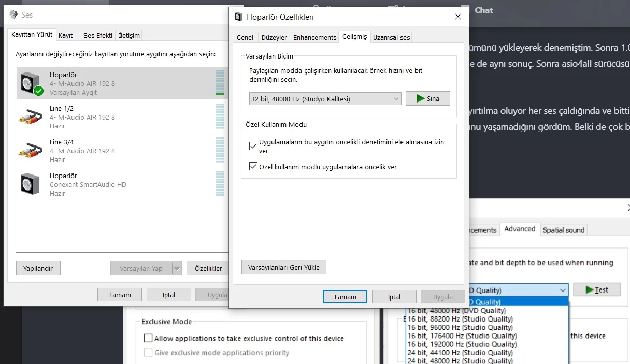Click the Ses window title bar icon
630x364 pixels.
click(13, 15)
